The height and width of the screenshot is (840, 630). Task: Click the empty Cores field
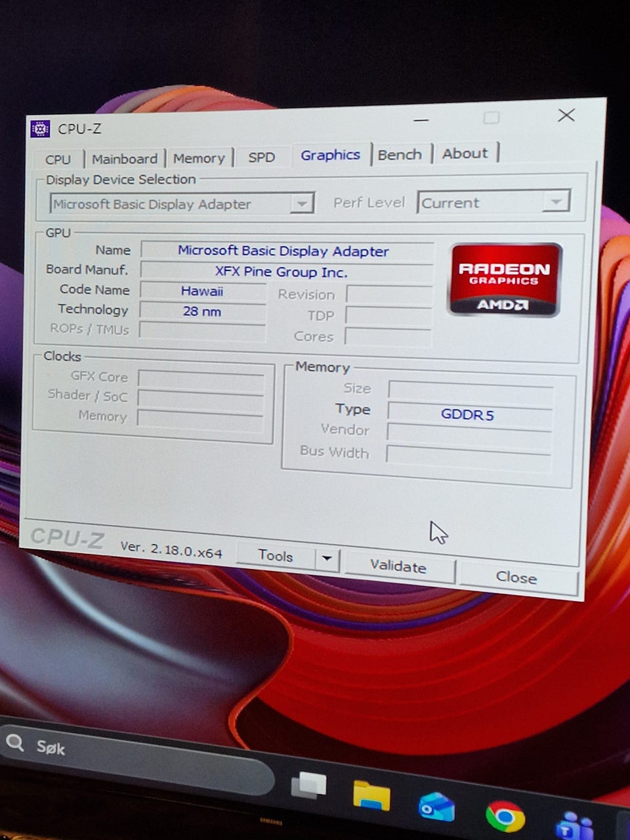pyautogui.click(x=388, y=337)
